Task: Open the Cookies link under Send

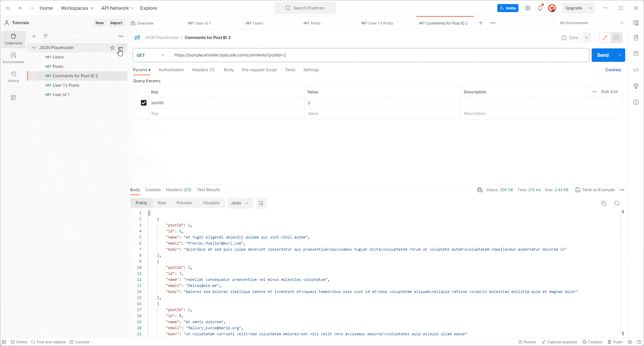Action: (613, 70)
